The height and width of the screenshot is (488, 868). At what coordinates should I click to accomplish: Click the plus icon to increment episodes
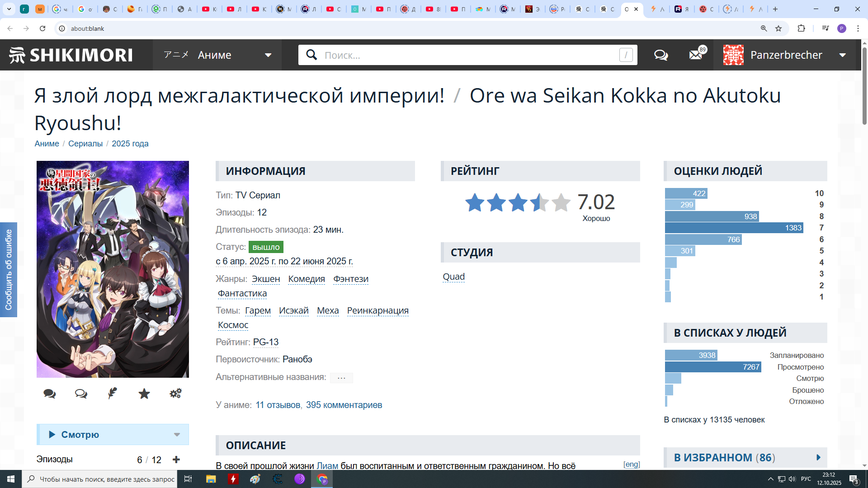[176, 460]
